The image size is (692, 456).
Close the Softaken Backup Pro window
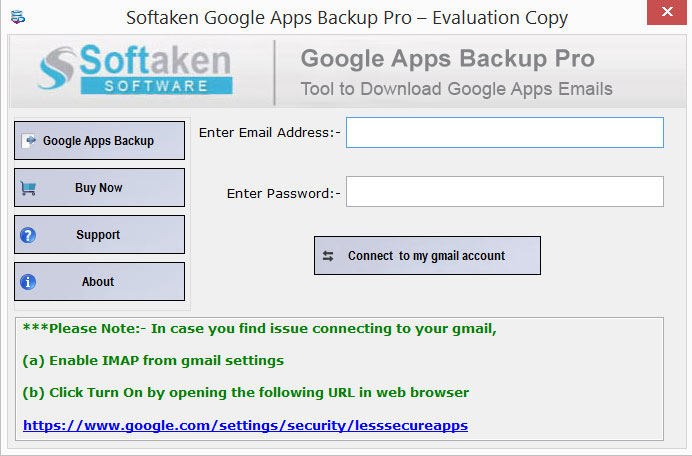[666, 11]
